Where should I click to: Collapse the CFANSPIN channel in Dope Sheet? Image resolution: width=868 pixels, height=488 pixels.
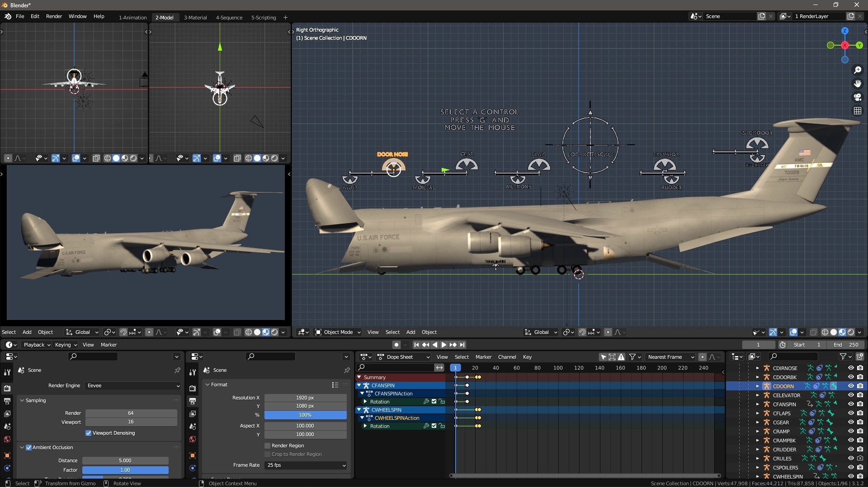click(x=359, y=385)
